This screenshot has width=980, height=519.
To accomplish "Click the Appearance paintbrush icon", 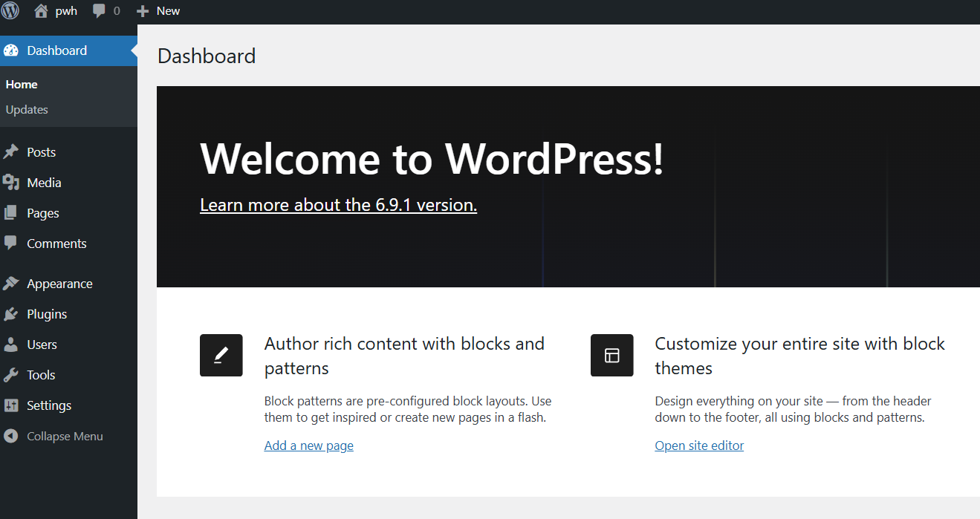I will click(11, 284).
